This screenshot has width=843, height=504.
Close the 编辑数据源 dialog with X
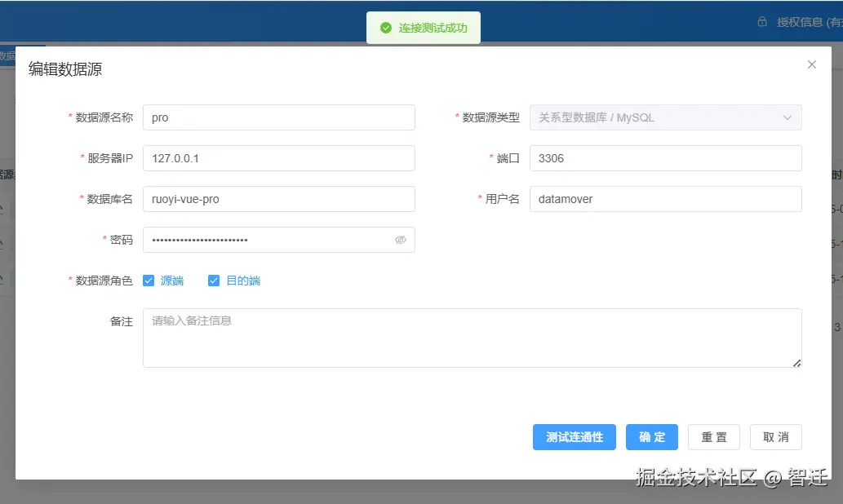click(x=812, y=64)
